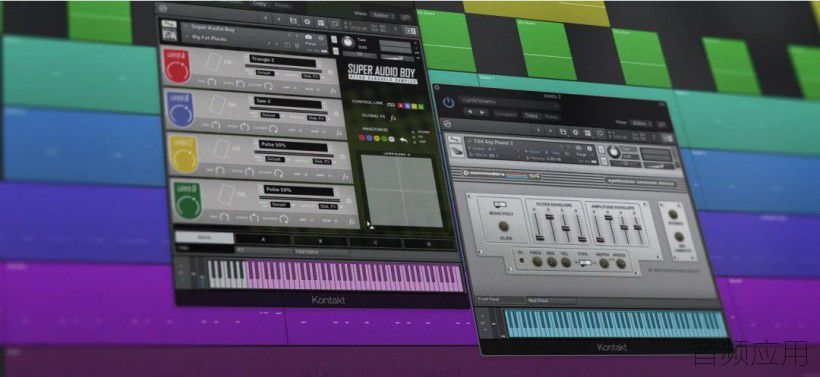Click save icon in Super Audio Boy toolbar

pos(293,21)
